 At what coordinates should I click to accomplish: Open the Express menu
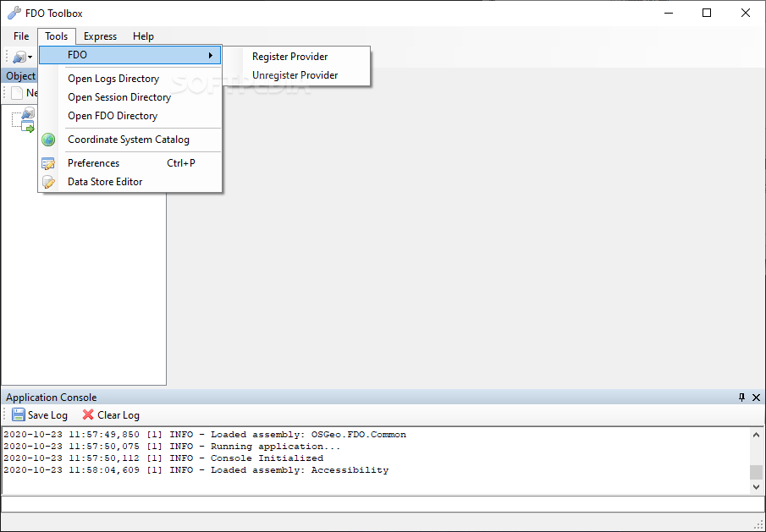click(100, 36)
